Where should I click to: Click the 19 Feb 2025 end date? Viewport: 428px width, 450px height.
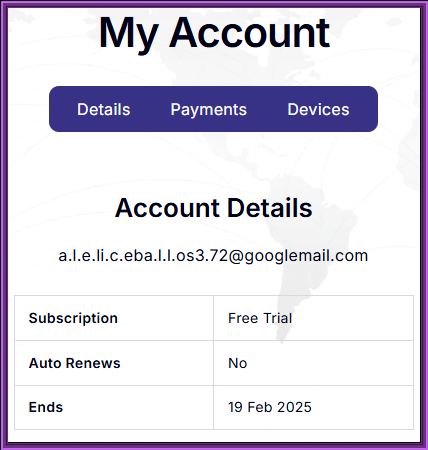tap(270, 407)
